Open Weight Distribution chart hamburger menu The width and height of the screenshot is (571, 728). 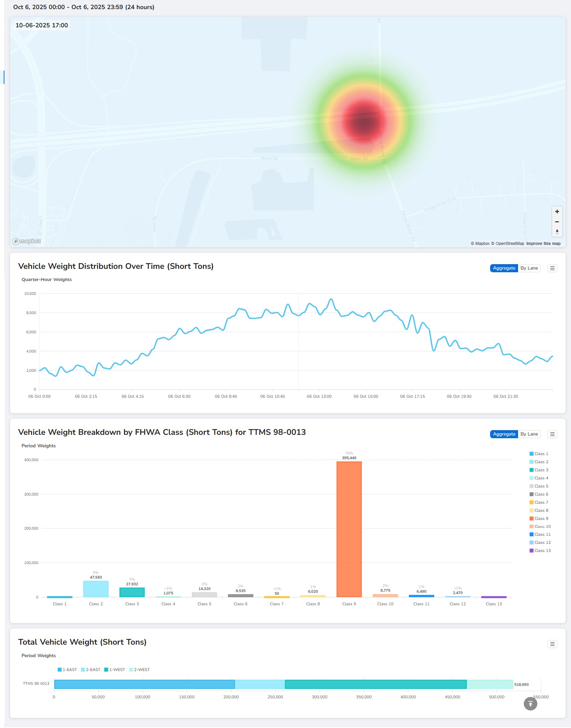tap(552, 268)
